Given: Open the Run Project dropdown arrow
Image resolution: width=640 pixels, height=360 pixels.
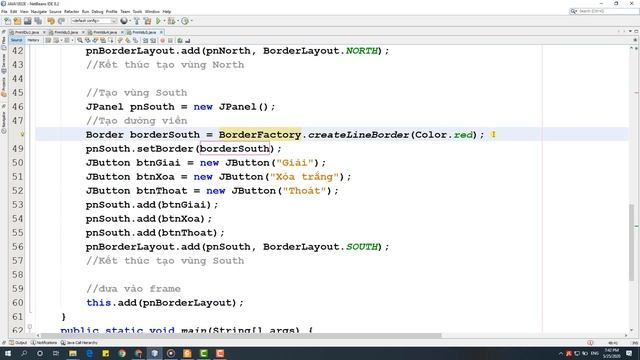Looking at the screenshot, I should (x=164, y=21).
